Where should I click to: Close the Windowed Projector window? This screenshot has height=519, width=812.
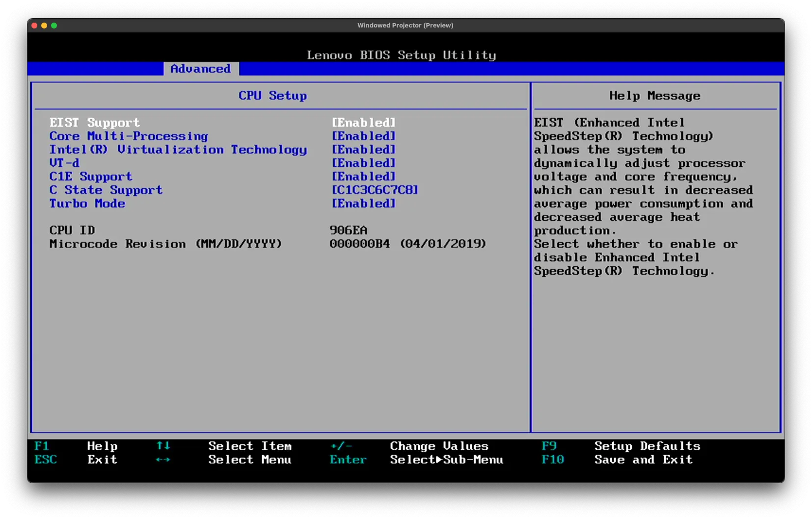point(34,26)
